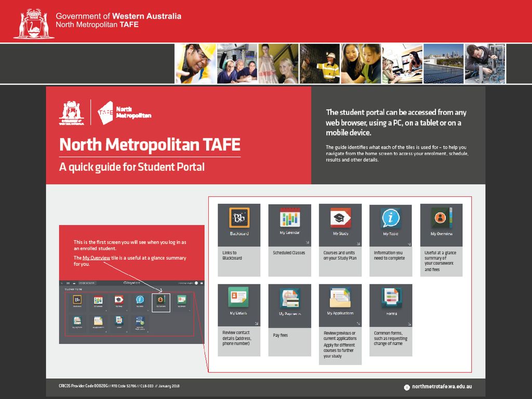Click My Study icon in small portal screenshot
Image resolution: width=532 pixels, height=399 pixels.
coord(119,300)
